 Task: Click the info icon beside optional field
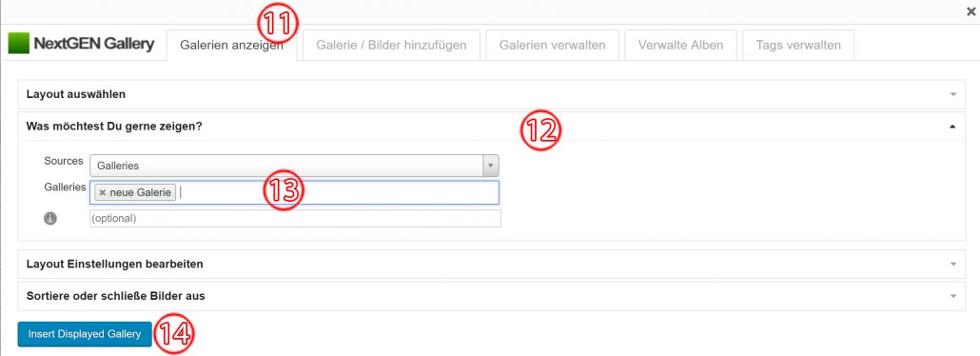click(50, 218)
